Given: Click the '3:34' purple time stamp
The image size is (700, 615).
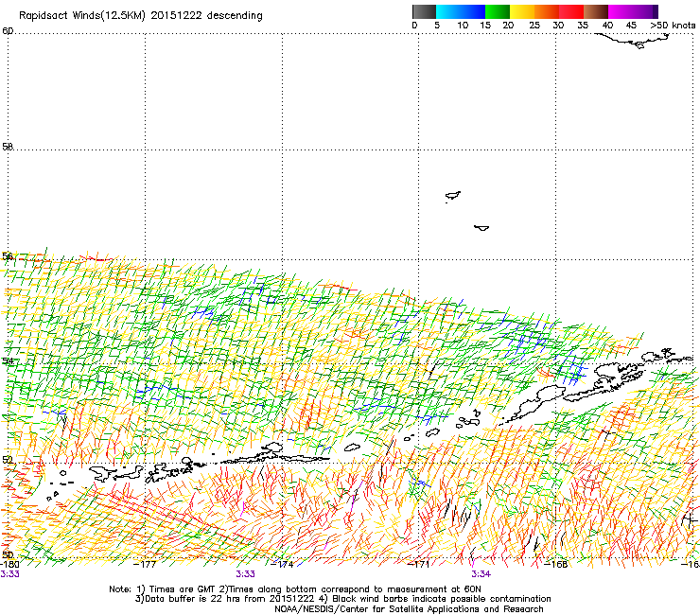Looking at the screenshot, I should [481, 574].
